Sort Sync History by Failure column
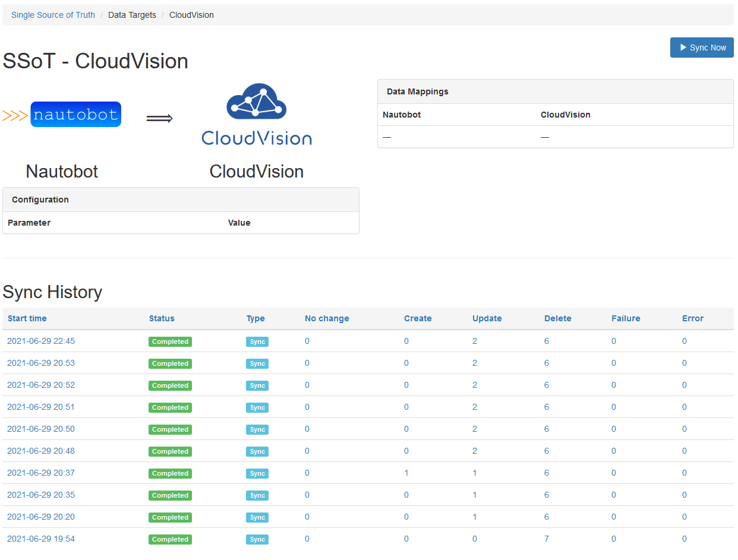The width and height of the screenshot is (738, 560). [x=626, y=318]
